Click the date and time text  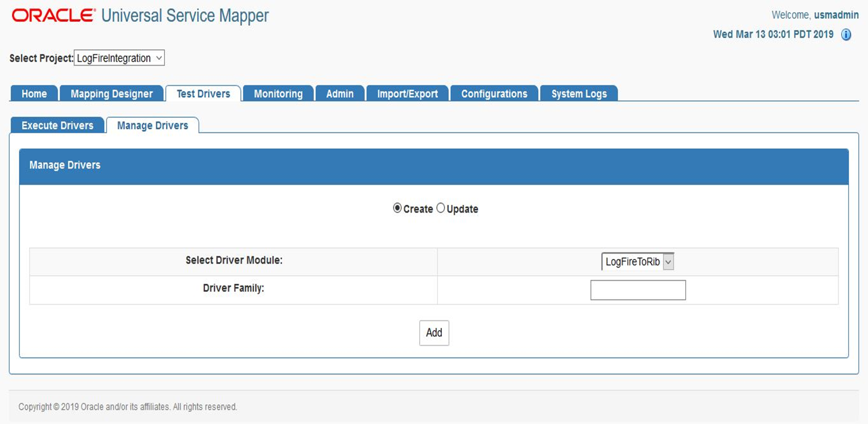coord(773,34)
